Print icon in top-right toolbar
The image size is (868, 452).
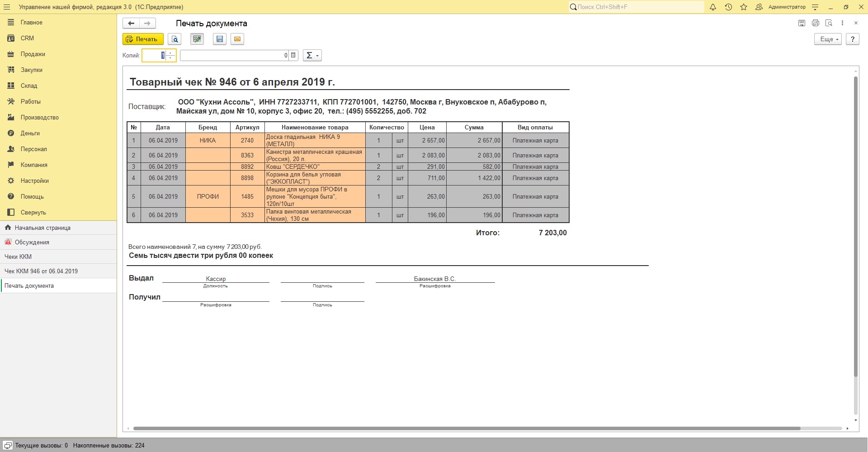[815, 23]
